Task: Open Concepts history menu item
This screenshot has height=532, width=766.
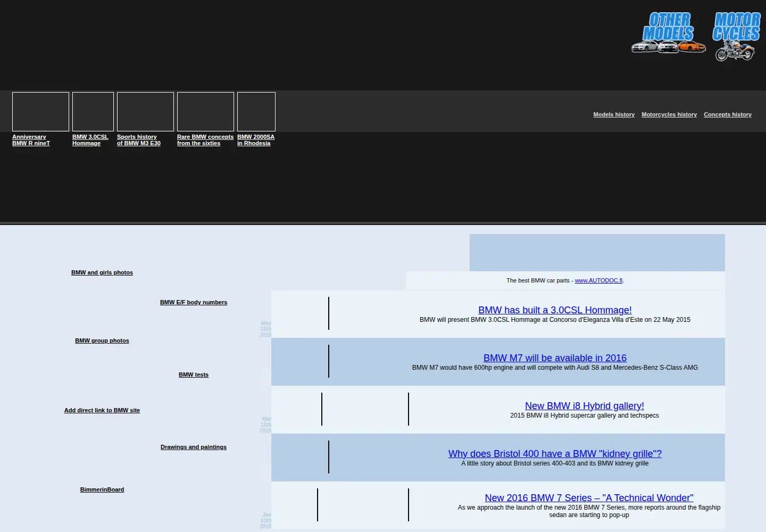Action: [728, 114]
